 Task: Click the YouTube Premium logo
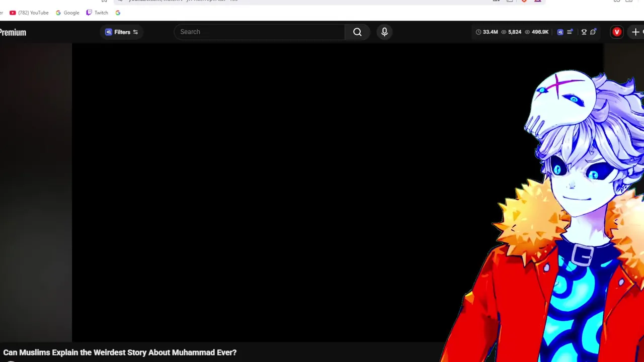[13, 32]
